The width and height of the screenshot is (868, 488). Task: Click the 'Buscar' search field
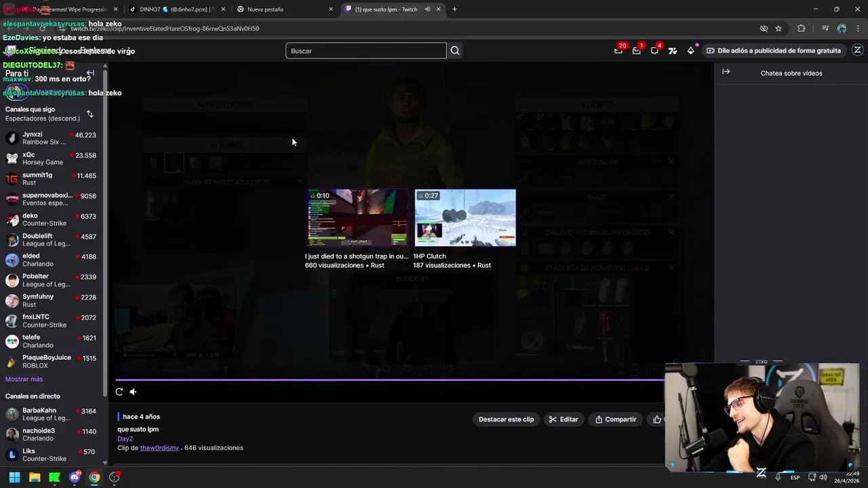pos(366,51)
